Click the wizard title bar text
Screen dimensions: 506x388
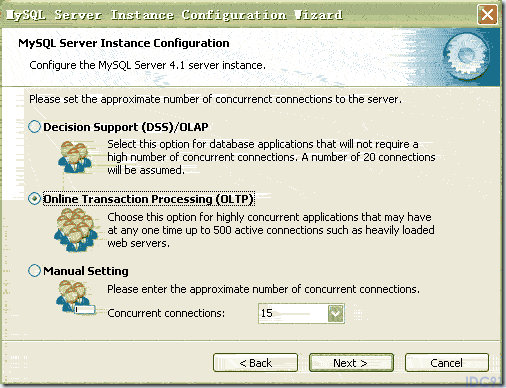[174, 15]
